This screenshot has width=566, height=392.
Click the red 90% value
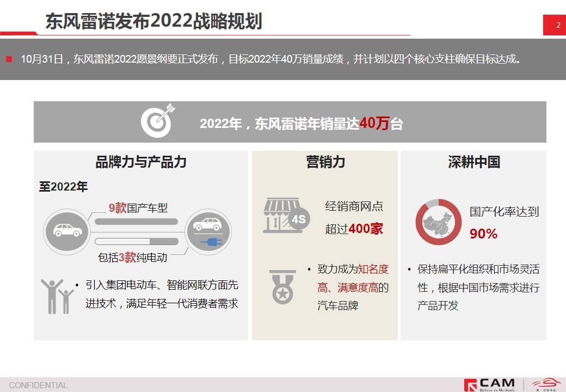pyautogui.click(x=483, y=234)
